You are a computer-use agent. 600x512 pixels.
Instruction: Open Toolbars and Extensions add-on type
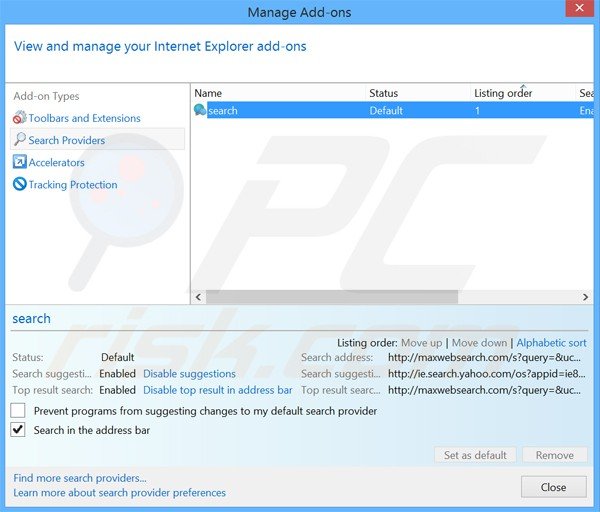coord(84,118)
